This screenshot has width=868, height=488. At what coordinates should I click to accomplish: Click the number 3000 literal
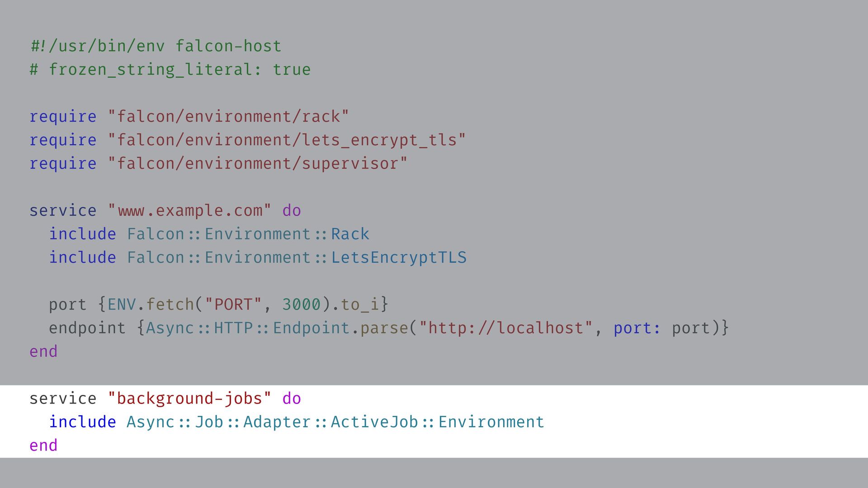click(301, 305)
